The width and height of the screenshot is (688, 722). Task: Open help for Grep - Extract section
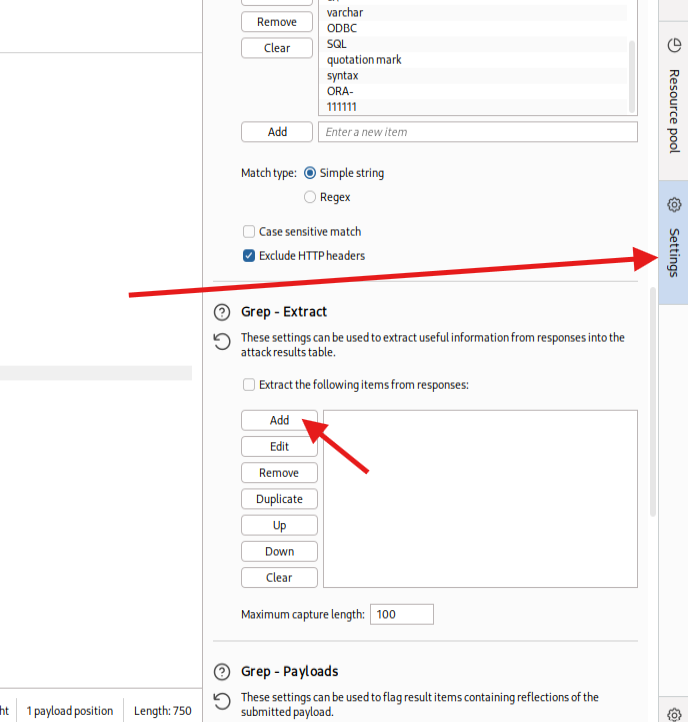tap(222, 312)
